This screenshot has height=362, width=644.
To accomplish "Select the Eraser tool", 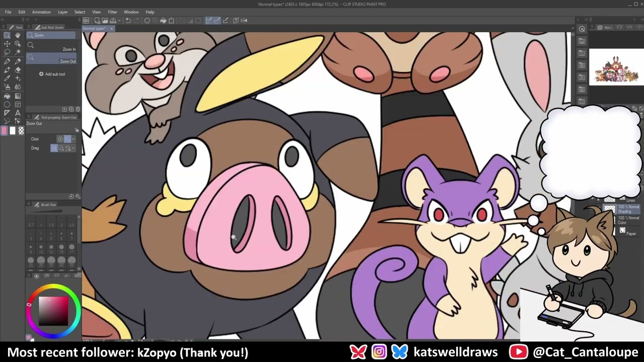I will 18,70.
